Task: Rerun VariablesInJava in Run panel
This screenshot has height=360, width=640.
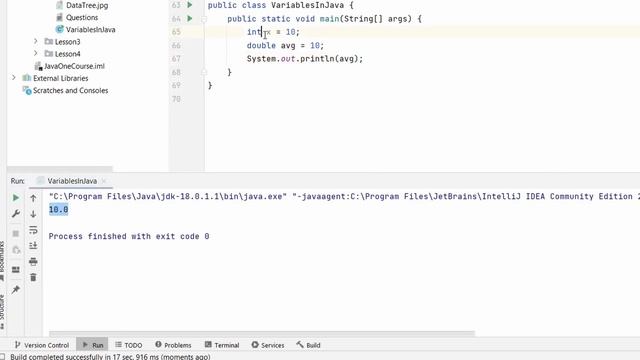Action: click(x=16, y=198)
